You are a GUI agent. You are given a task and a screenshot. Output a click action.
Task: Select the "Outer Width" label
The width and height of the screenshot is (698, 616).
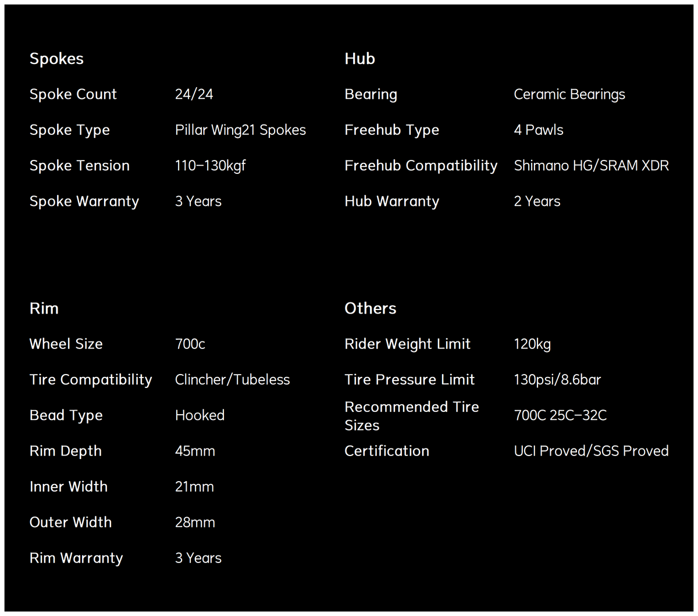[71, 522]
